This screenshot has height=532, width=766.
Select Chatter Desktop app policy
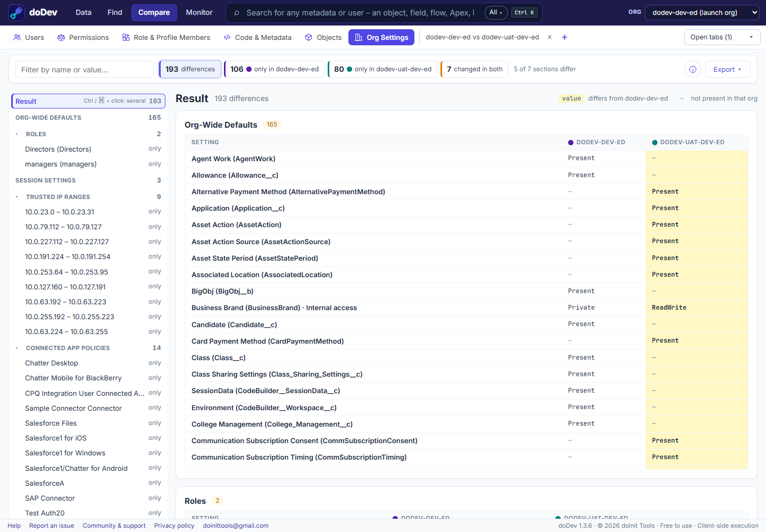pyautogui.click(x=88, y=363)
